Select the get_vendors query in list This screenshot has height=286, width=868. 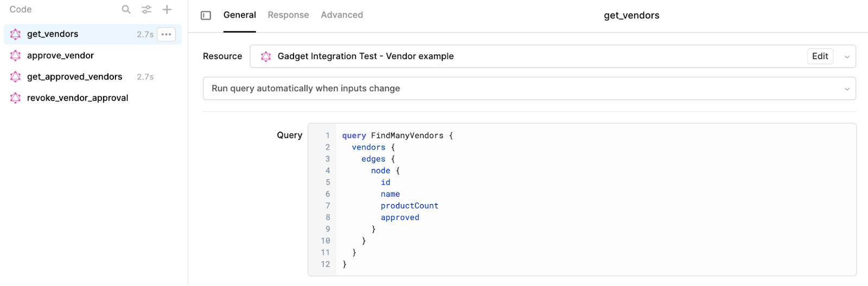[x=53, y=34]
